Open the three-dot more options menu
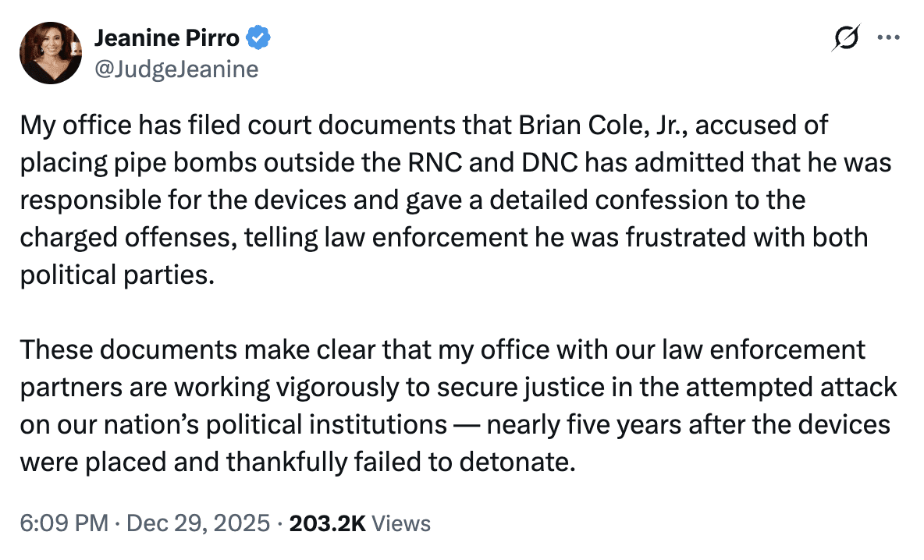 pyautogui.click(x=889, y=37)
